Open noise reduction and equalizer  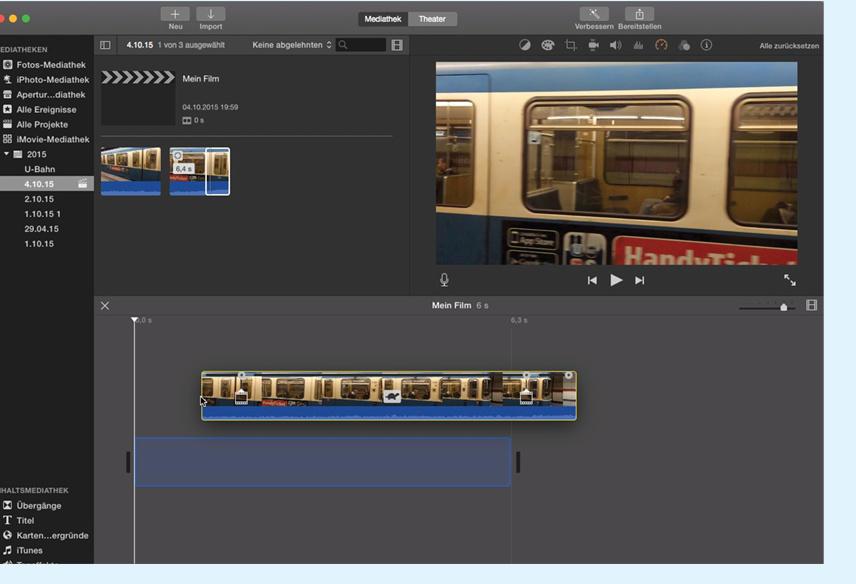pyautogui.click(x=638, y=45)
